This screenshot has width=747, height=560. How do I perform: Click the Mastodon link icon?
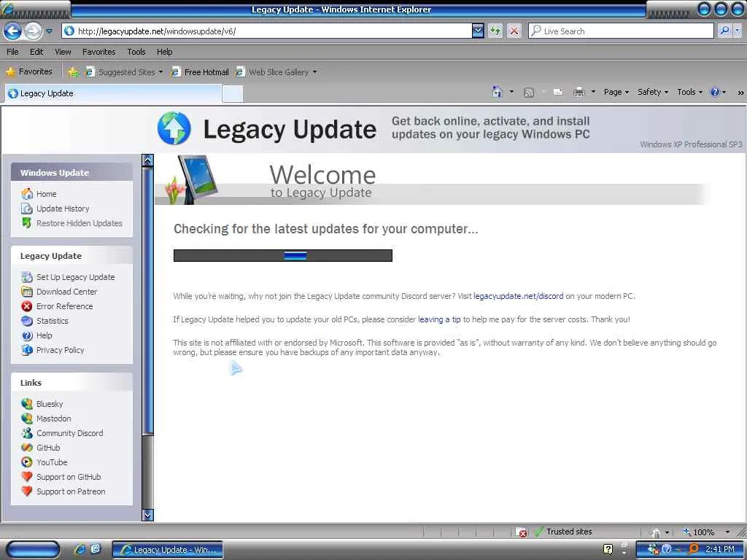coord(27,419)
